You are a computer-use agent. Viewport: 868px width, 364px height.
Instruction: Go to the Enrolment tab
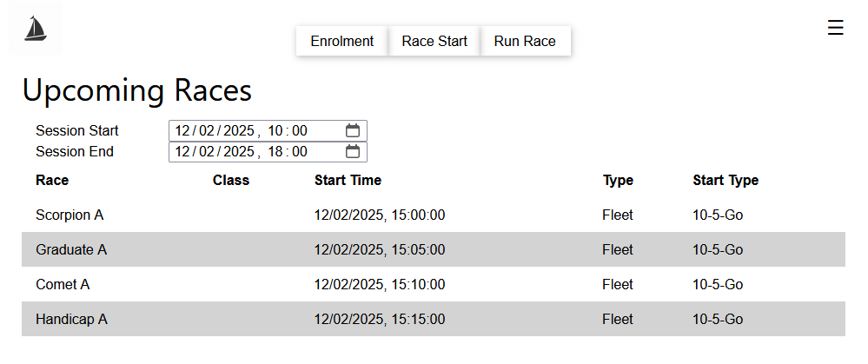click(342, 42)
